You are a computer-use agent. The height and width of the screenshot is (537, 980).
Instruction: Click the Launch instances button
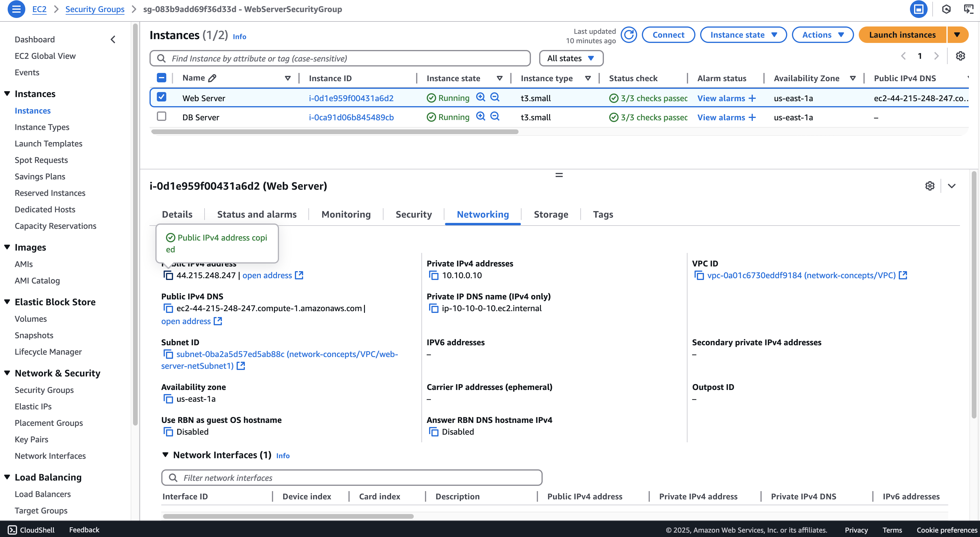[902, 35]
